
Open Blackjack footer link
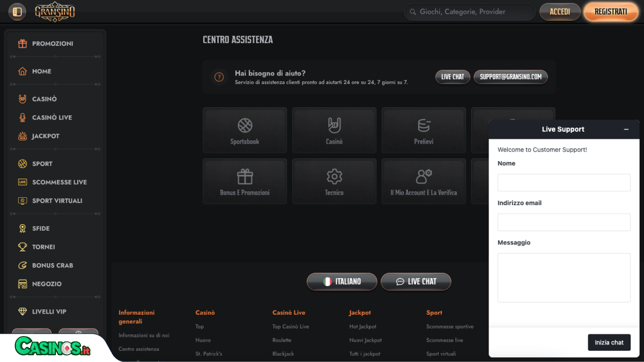[x=283, y=353]
